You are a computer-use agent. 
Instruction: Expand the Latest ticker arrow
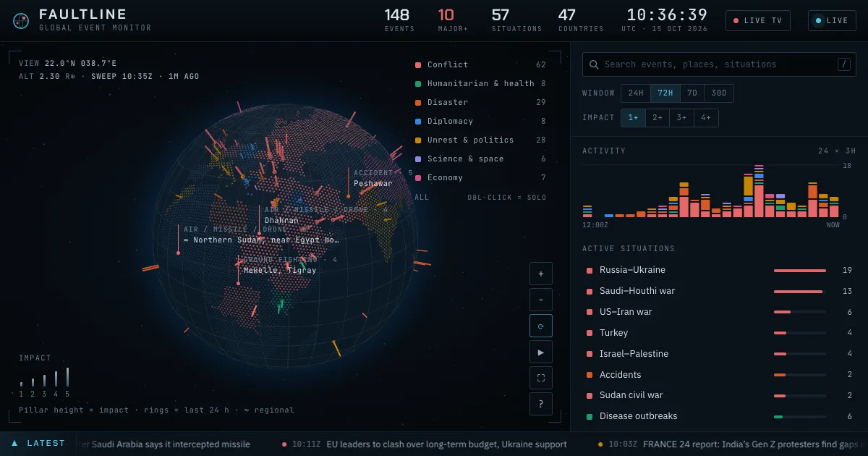point(14,443)
